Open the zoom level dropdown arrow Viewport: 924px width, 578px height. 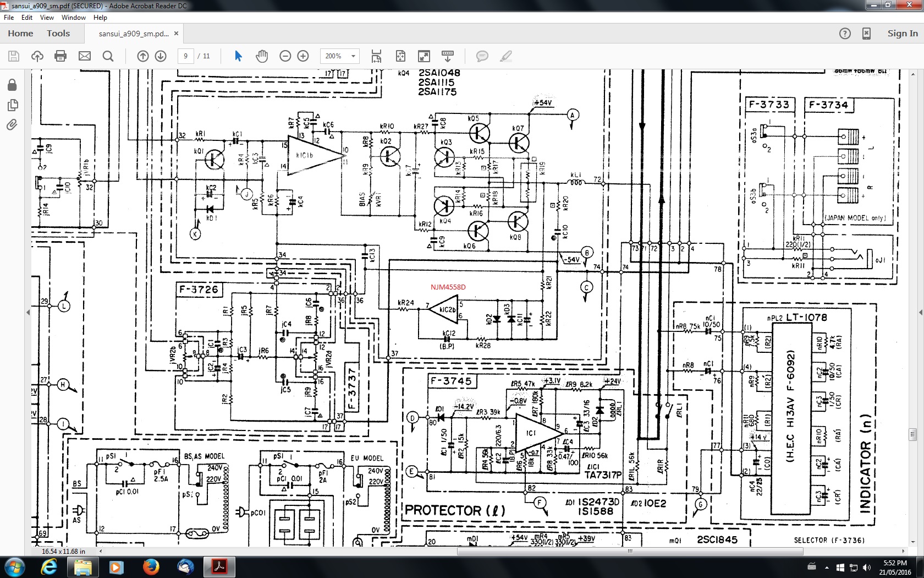pyautogui.click(x=354, y=56)
